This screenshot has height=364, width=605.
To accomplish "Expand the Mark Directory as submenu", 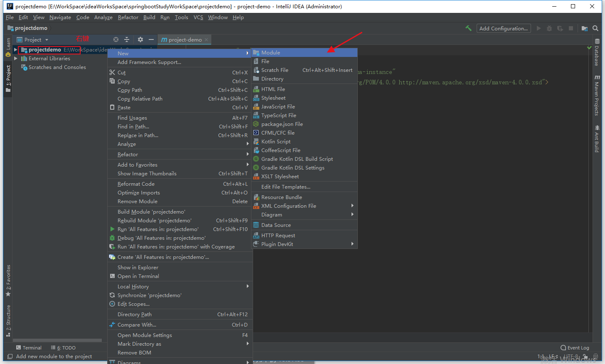I will point(180,344).
